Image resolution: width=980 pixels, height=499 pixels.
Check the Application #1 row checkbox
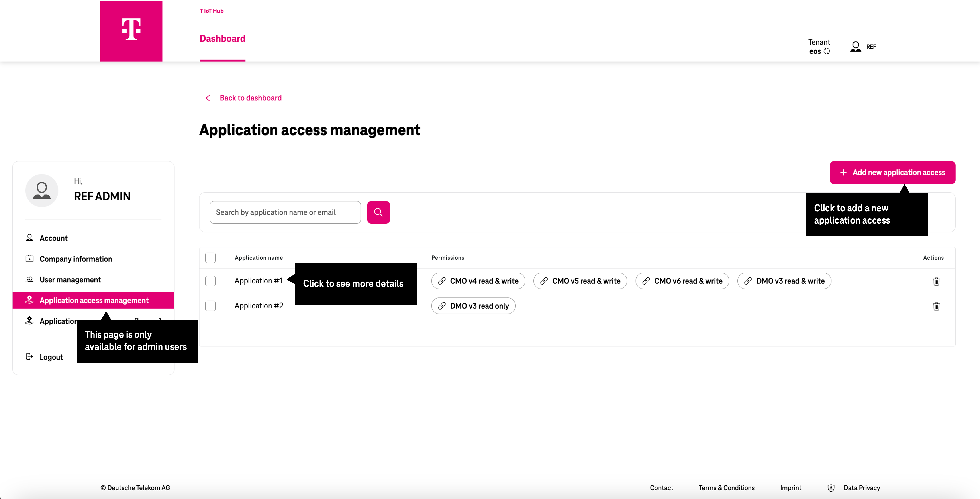(x=210, y=281)
